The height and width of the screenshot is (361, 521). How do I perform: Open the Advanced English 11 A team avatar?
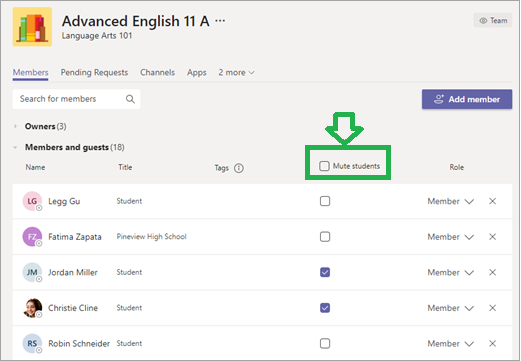tap(32, 27)
